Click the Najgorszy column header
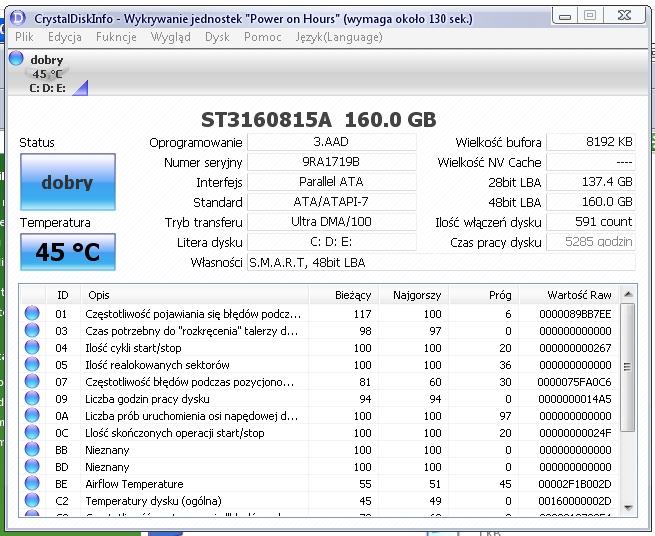 [414, 295]
